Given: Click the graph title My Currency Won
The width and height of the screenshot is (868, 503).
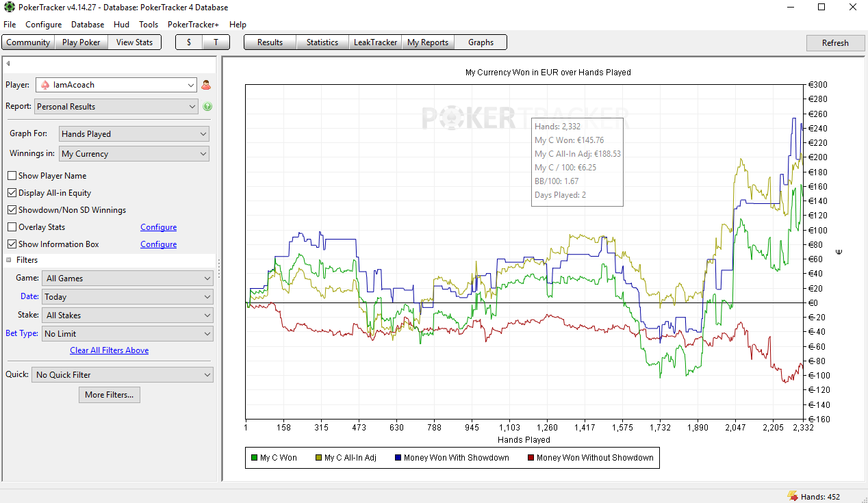Looking at the screenshot, I should point(548,72).
